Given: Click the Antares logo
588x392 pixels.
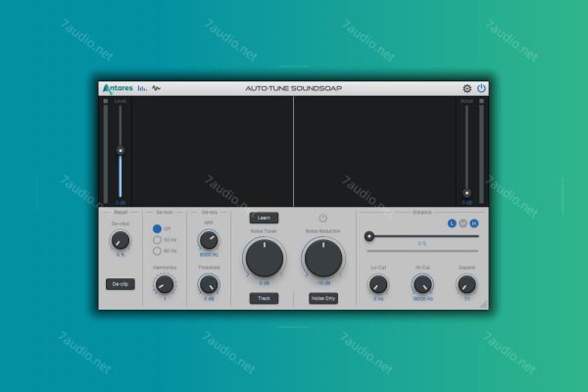Looking at the screenshot, I should [x=118, y=88].
